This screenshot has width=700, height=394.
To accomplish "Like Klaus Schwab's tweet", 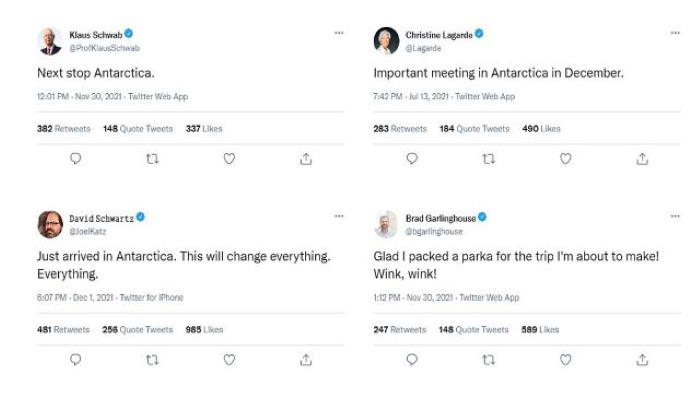I will point(229,158).
